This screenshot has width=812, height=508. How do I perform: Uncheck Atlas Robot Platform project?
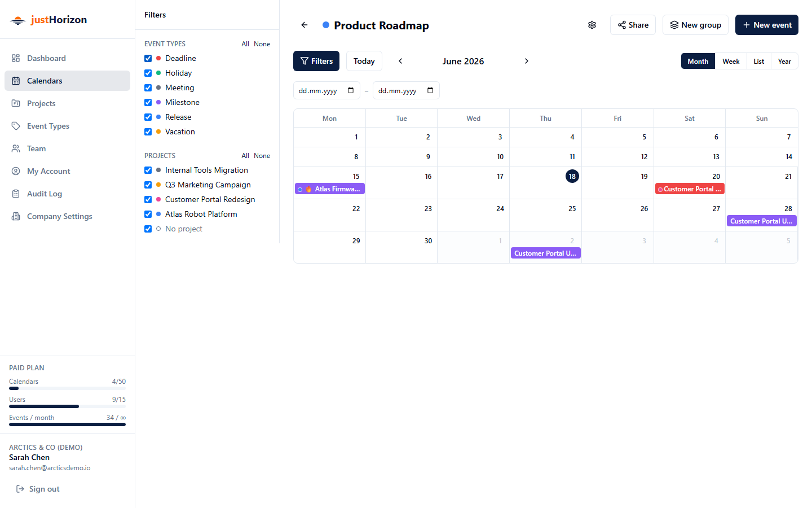148,214
